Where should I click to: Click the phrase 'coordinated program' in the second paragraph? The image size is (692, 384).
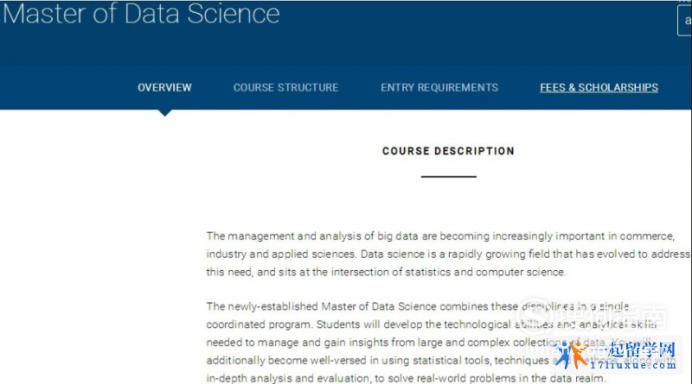[259, 325]
